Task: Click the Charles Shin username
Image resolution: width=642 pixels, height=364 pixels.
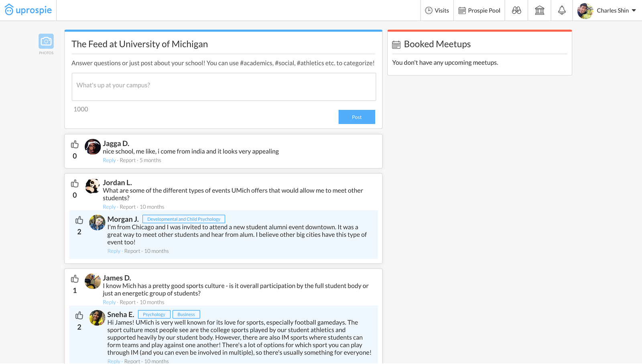Action: click(x=613, y=10)
